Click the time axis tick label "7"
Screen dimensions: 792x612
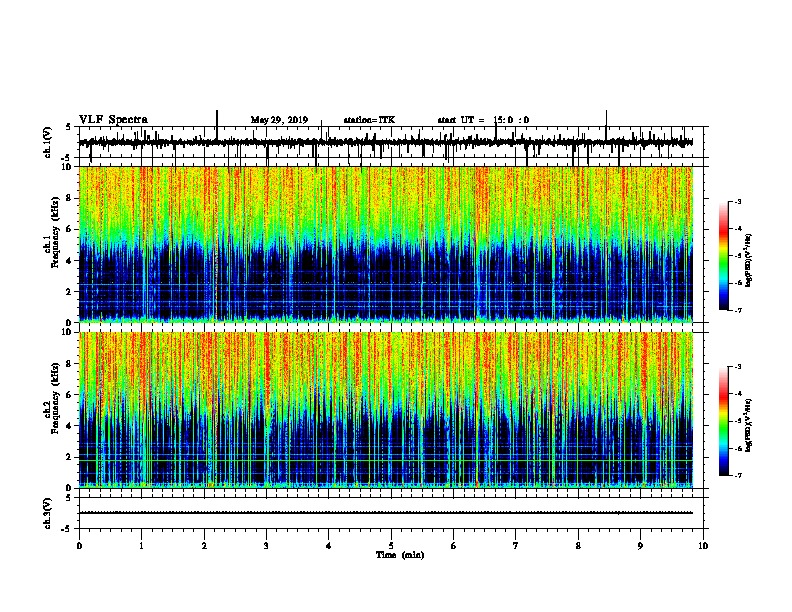(516, 545)
